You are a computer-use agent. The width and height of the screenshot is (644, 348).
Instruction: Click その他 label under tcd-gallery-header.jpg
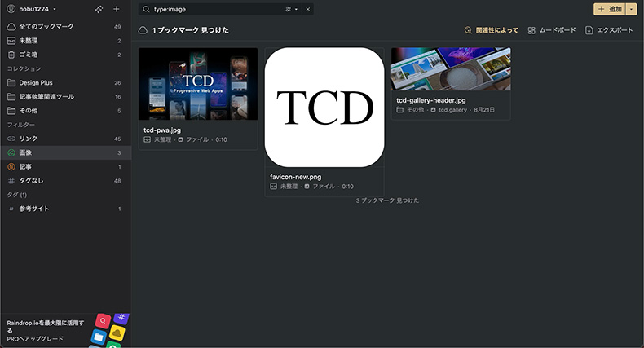point(415,110)
